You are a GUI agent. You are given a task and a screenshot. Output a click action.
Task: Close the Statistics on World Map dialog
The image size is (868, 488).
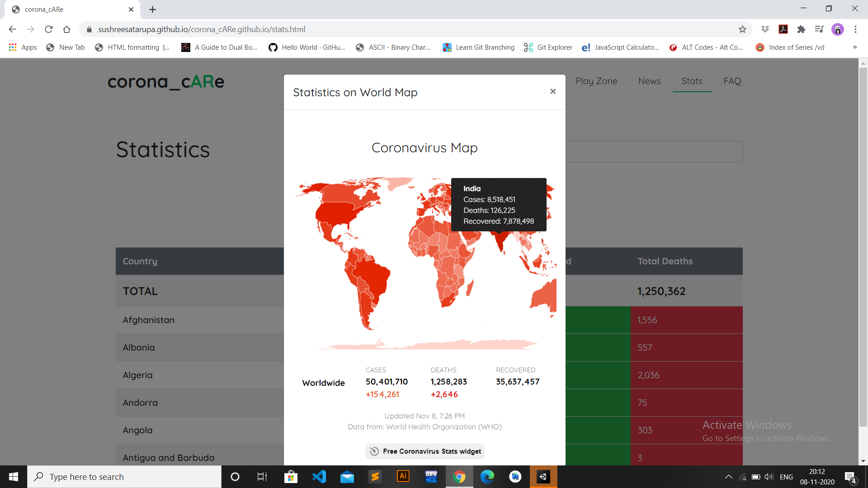(x=552, y=91)
